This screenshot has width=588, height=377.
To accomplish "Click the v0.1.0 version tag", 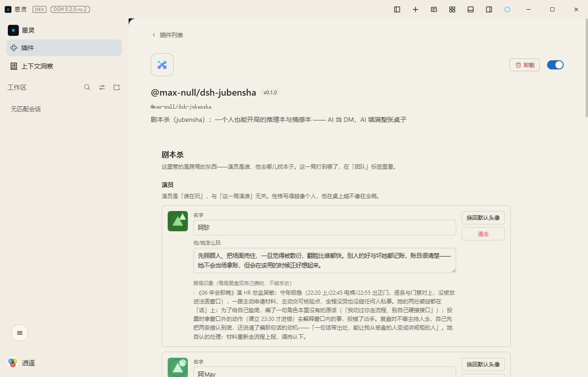I will coord(270,92).
